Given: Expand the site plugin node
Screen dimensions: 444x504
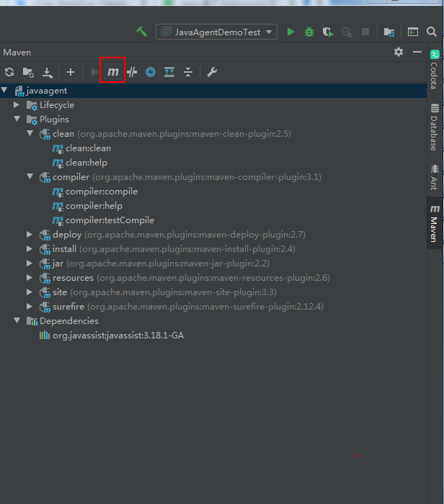Looking at the screenshot, I should [x=30, y=292].
